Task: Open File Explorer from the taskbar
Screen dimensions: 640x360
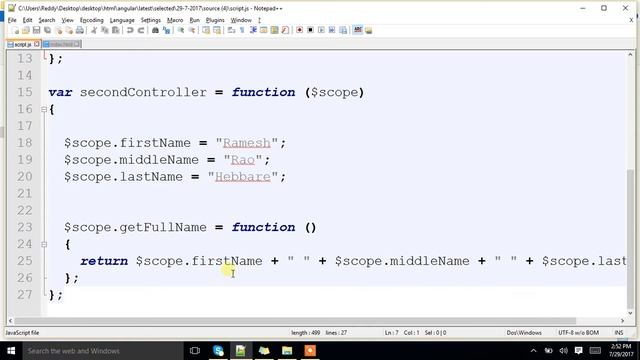Action: [x=287, y=351]
